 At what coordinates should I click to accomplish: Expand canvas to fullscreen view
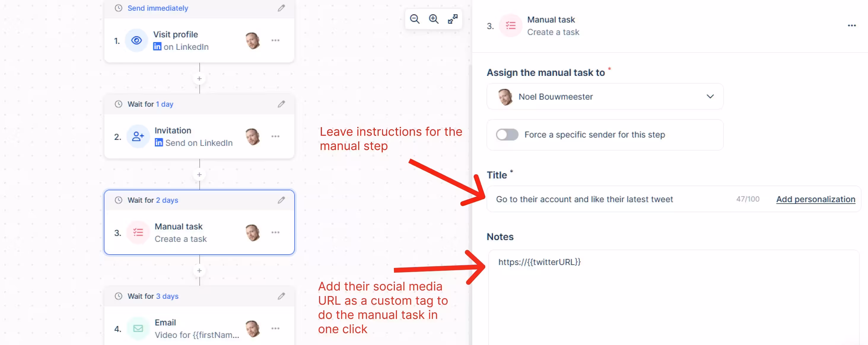452,19
